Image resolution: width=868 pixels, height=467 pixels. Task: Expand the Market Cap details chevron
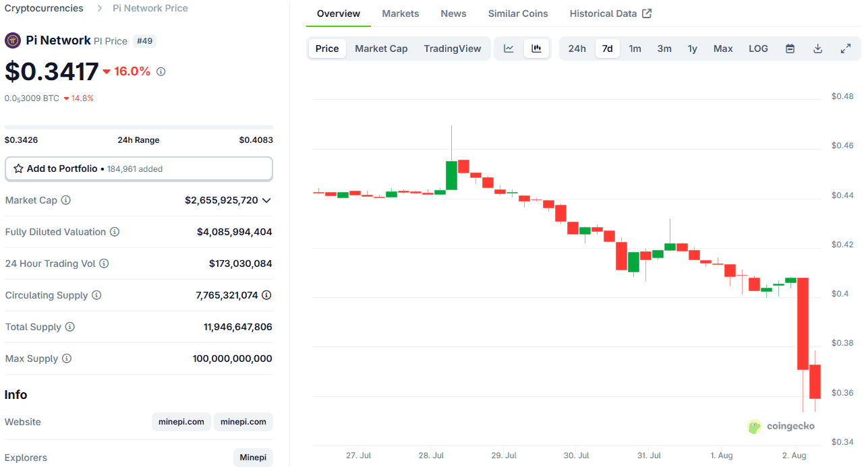pos(268,200)
